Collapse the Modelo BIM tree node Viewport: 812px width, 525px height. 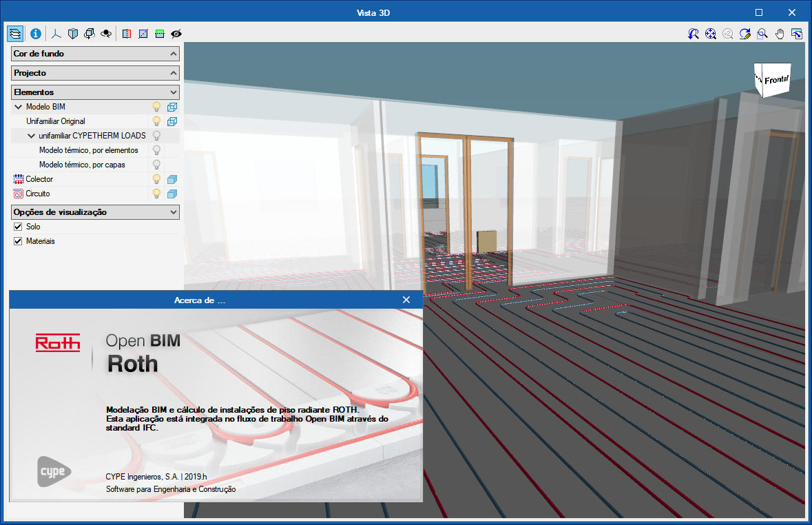click(x=19, y=107)
